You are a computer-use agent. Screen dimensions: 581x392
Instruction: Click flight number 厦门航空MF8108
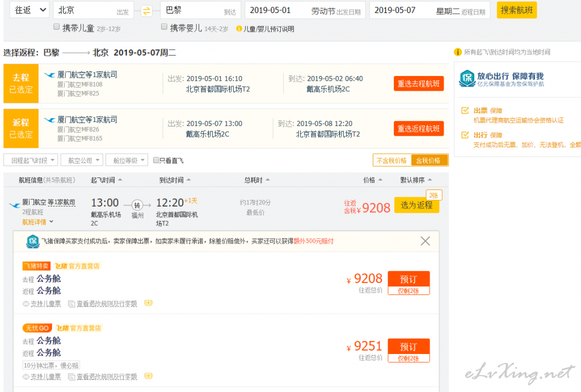coord(79,85)
